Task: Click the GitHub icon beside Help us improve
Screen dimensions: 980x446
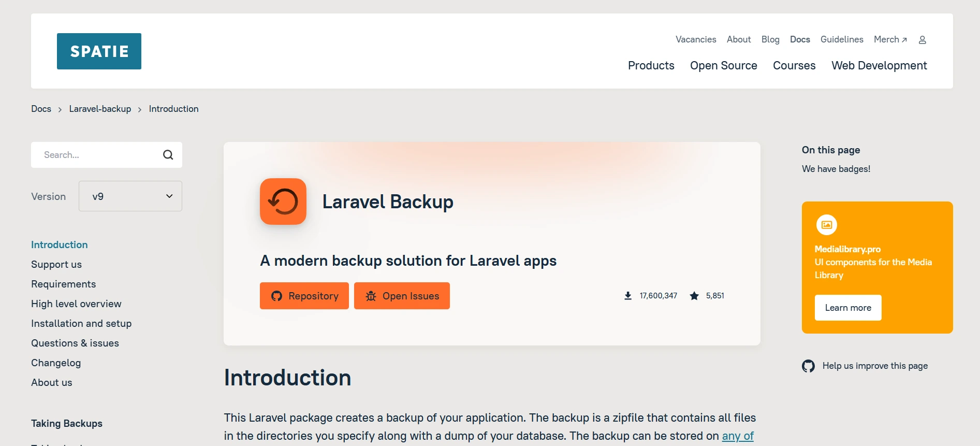Action: [x=808, y=366]
